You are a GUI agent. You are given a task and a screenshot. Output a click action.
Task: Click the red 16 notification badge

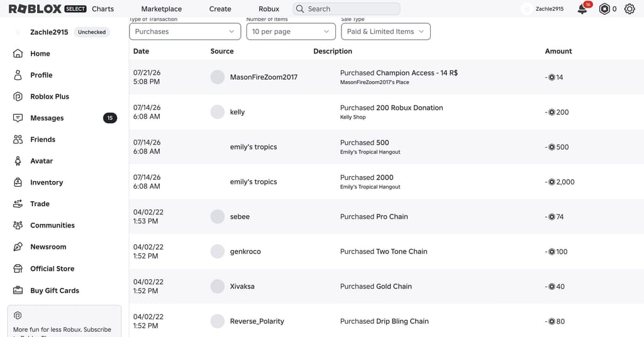pos(588,4)
